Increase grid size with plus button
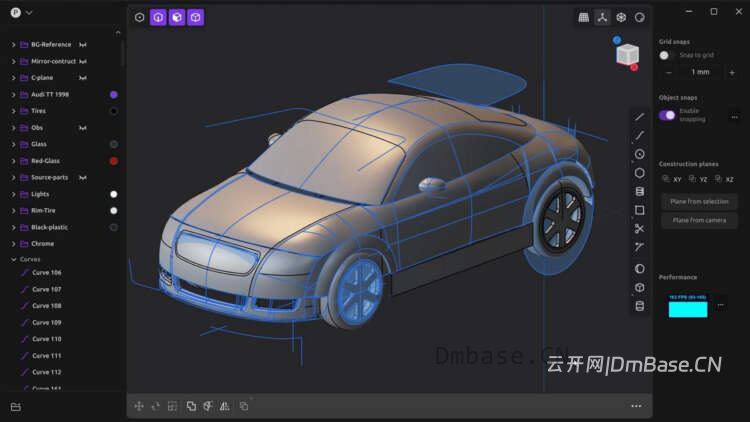Viewport: 750px width, 422px height. tap(732, 73)
